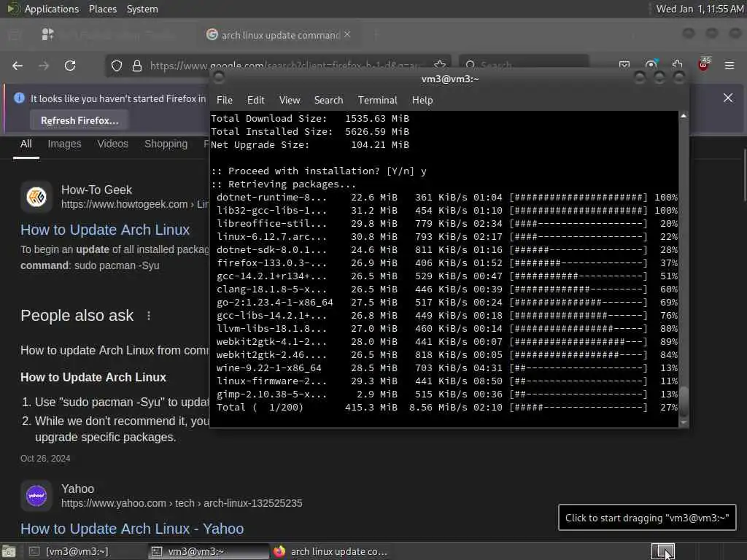This screenshot has width=747, height=560.
Task: Open How to Update Arch Linux - Yahoo link
Action: pos(132,529)
